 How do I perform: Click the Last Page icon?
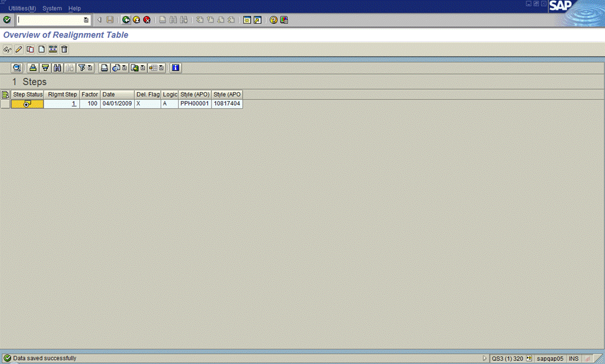(231, 19)
